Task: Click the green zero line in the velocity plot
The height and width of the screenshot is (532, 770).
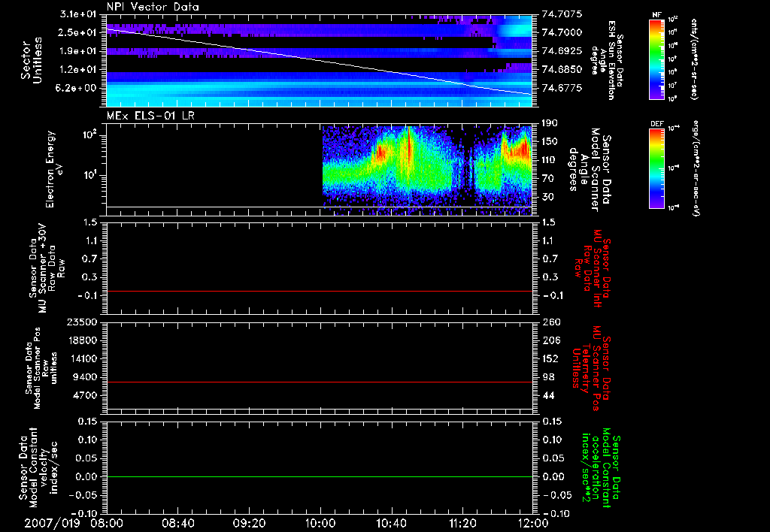Action: (x=320, y=476)
